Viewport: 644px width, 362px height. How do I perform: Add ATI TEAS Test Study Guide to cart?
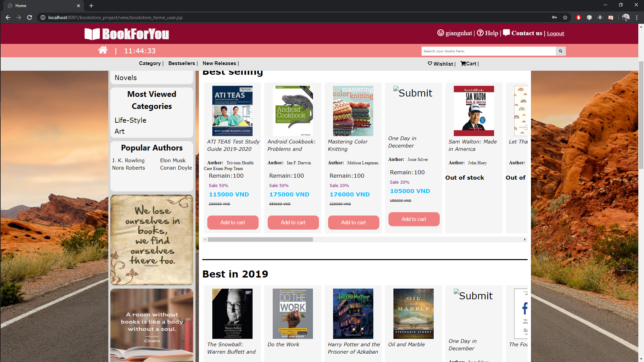pos(233,223)
